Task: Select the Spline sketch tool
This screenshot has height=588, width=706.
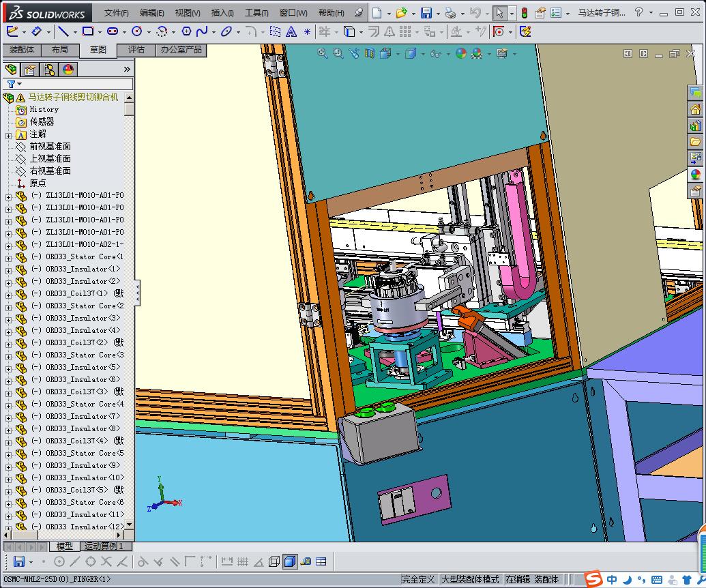Action: click(202, 31)
